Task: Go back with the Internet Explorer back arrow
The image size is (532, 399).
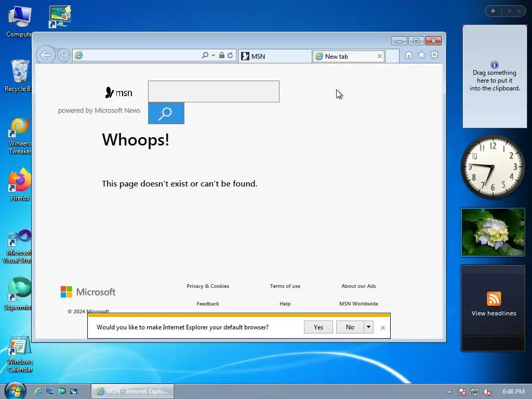Action: click(x=46, y=55)
